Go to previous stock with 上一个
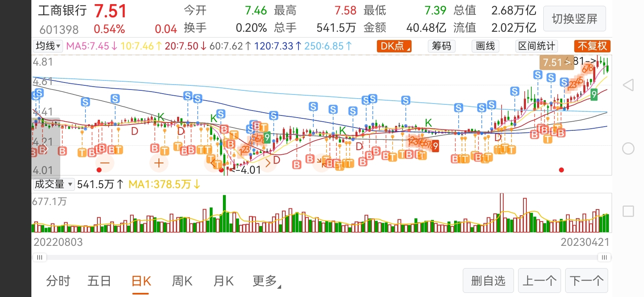644x297 pixels. click(x=540, y=281)
